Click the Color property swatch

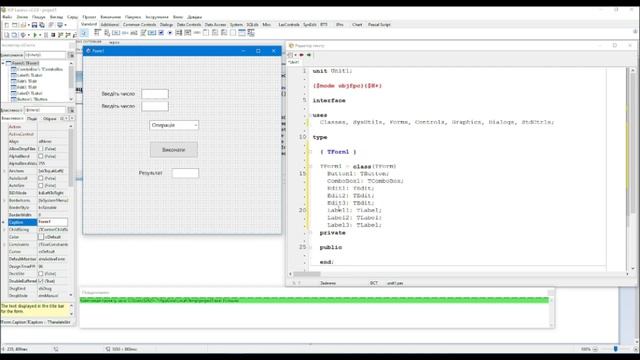[x=41, y=237]
